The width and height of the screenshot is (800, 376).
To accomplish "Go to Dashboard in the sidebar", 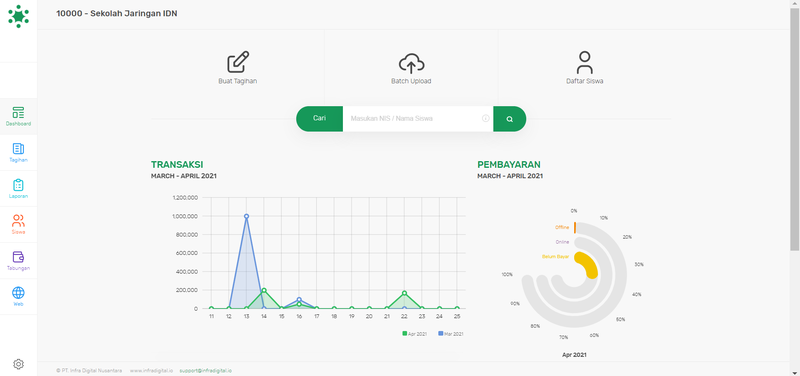I will (18, 116).
